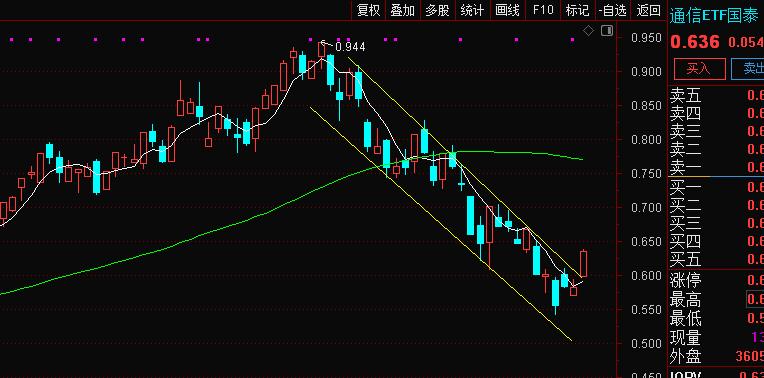Select the 卖一 order book row
764x378 pixels.
(x=716, y=168)
